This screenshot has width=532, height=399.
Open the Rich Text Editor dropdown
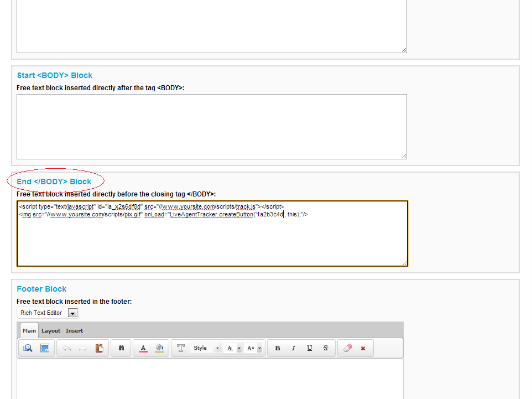coord(72,313)
